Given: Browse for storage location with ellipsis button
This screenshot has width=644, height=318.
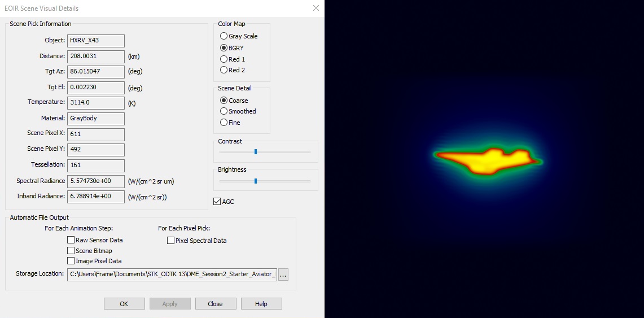Looking at the screenshot, I should [283, 275].
